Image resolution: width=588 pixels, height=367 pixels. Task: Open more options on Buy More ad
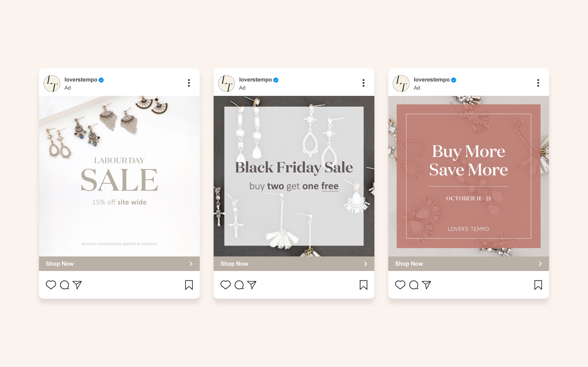pyautogui.click(x=538, y=83)
